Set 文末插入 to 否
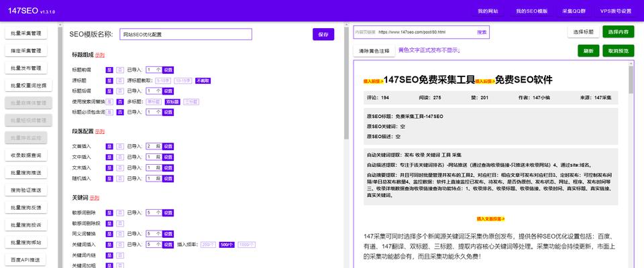 pos(120,167)
